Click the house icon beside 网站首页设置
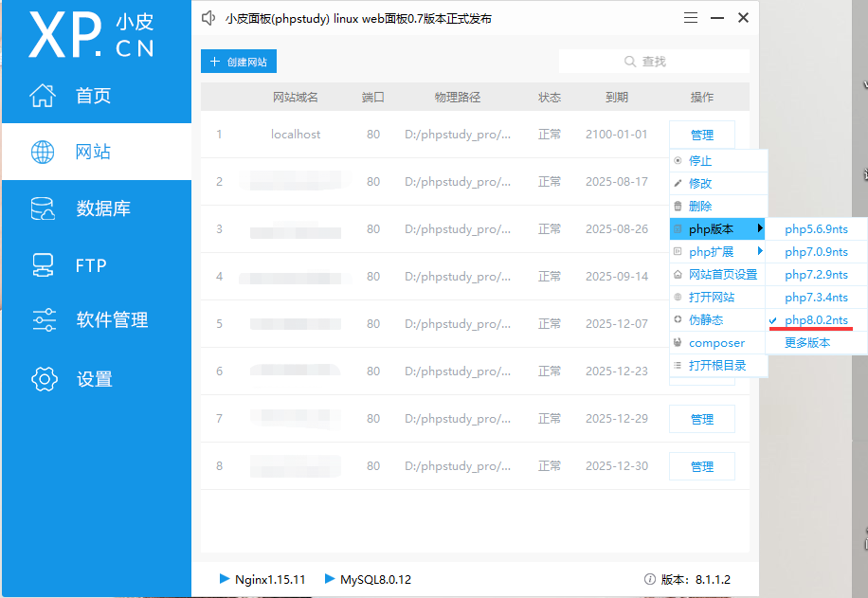This screenshot has width=868, height=598. [x=678, y=274]
